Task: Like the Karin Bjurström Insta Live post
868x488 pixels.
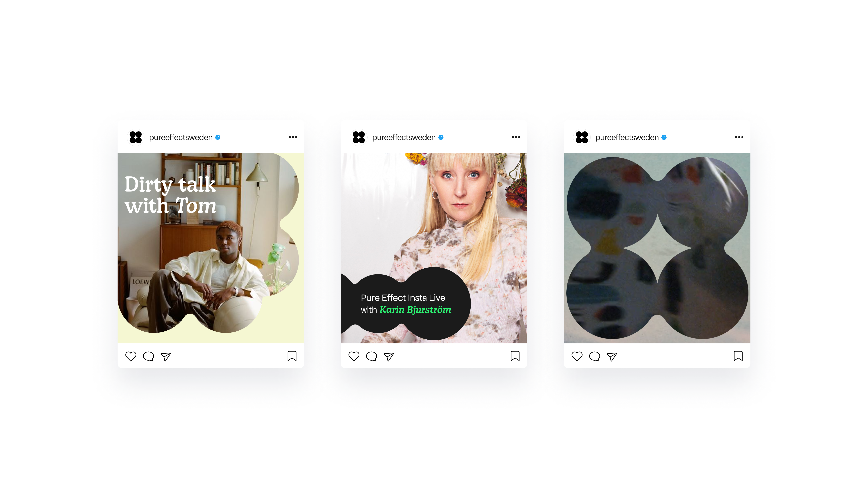Action: (x=354, y=356)
